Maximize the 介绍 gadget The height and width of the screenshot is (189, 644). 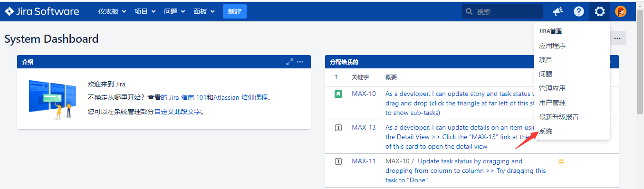pos(289,62)
